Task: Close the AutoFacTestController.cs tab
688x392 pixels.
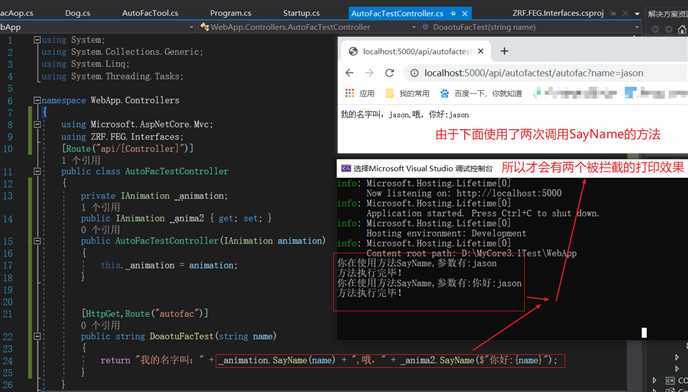Action: tap(465, 14)
